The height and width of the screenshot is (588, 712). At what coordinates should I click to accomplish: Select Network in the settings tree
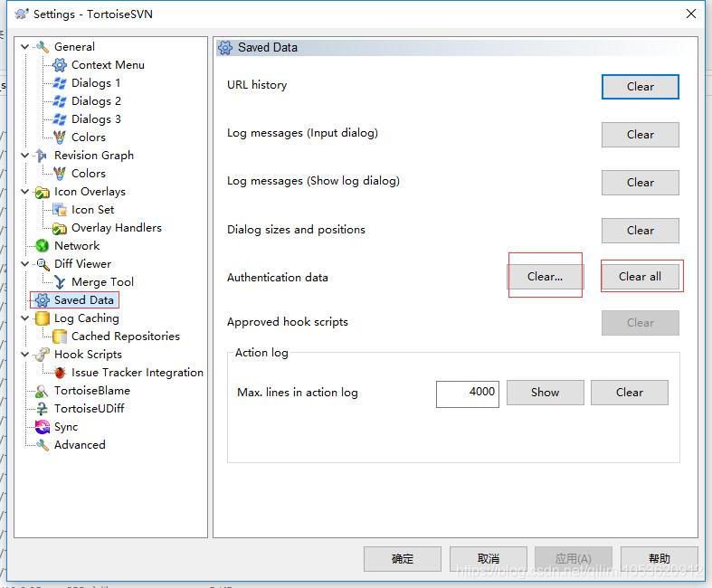click(x=77, y=246)
